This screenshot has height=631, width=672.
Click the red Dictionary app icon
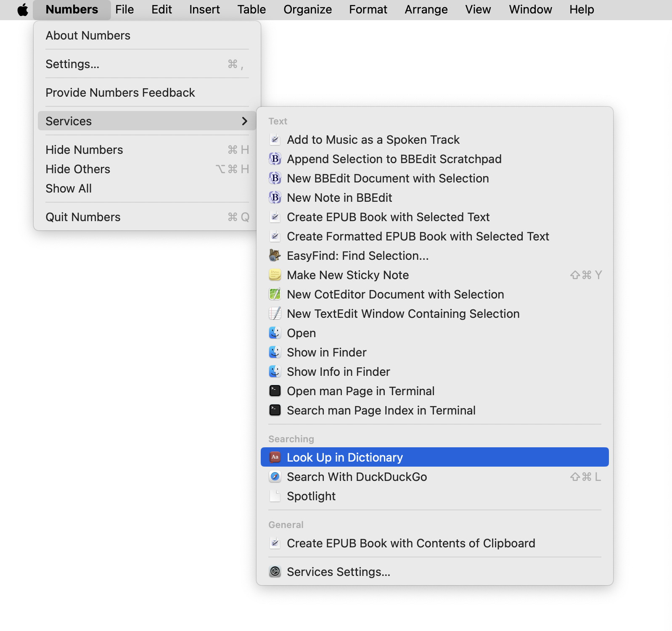click(275, 457)
